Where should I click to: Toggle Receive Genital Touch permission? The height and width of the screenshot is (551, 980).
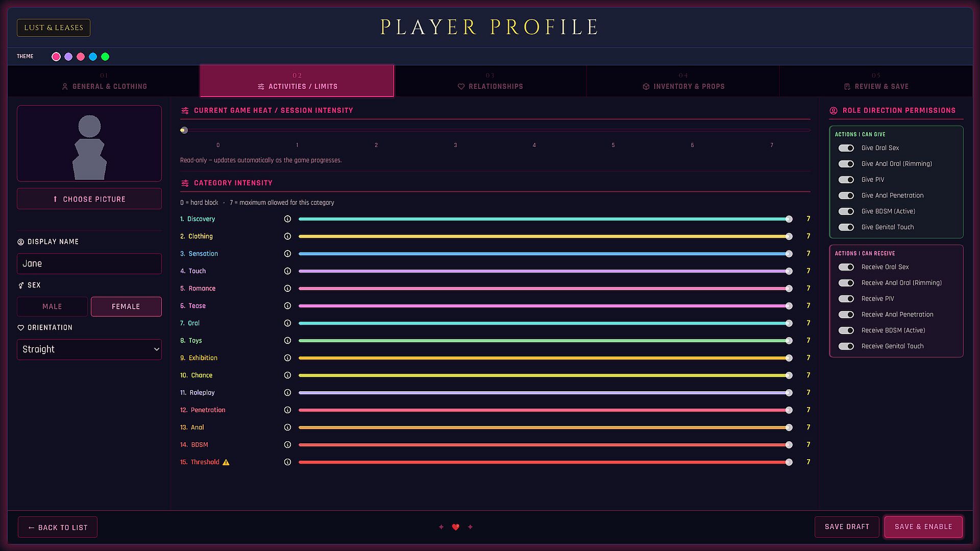(846, 346)
